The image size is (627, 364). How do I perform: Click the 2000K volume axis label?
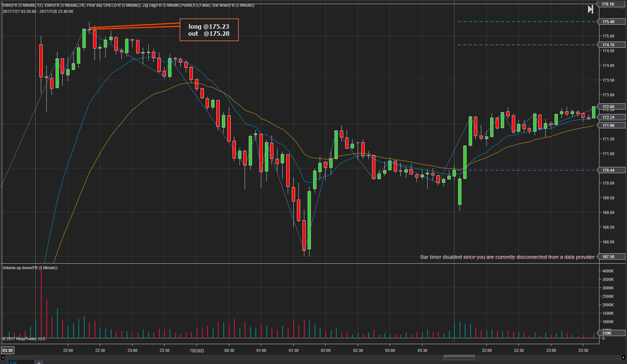[608, 305]
